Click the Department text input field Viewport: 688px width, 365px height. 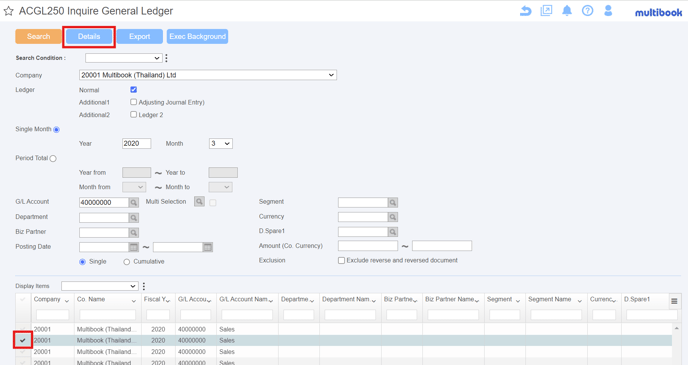tap(104, 218)
